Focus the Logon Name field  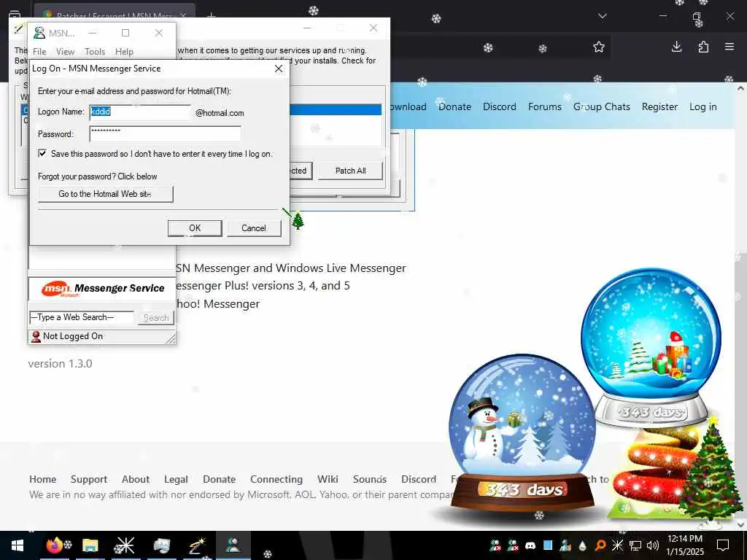(x=140, y=112)
